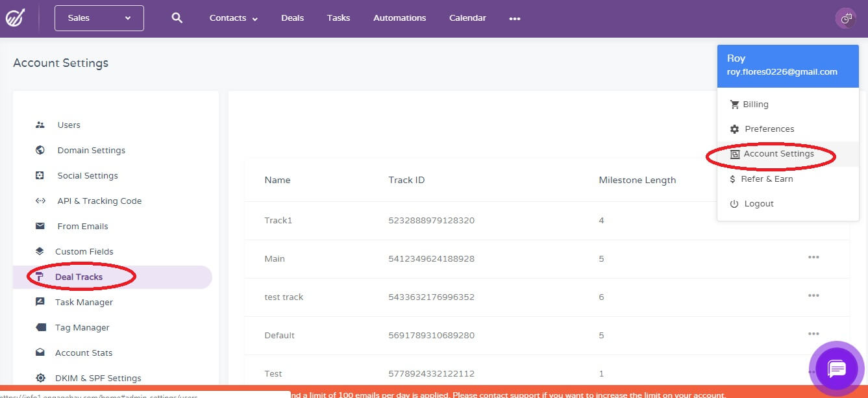Viewport: 868px width, 398px height.
Task: Select Deal Tracks in the sidebar
Action: pos(79,277)
